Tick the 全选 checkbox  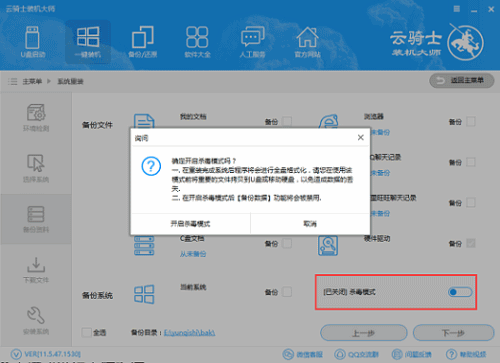(x=87, y=332)
